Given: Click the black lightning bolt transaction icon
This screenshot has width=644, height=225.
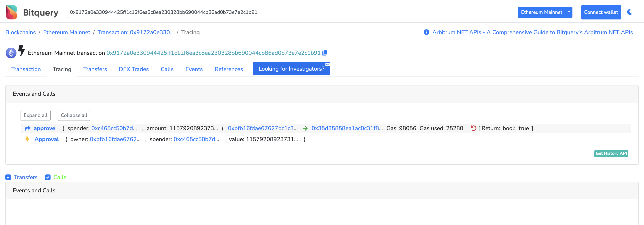Looking at the screenshot, I should (22, 51).
